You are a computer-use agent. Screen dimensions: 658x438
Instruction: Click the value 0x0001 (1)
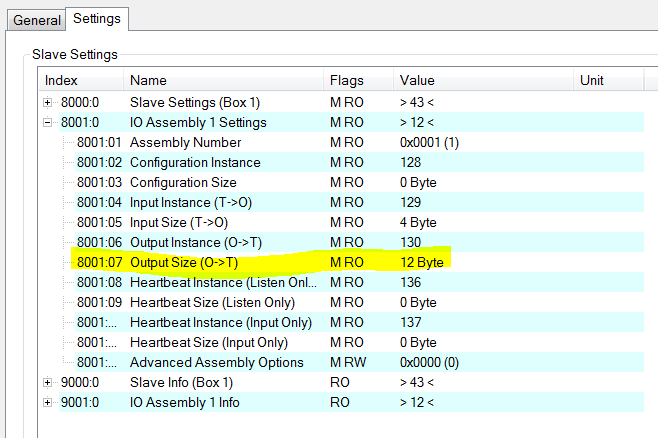point(429,143)
